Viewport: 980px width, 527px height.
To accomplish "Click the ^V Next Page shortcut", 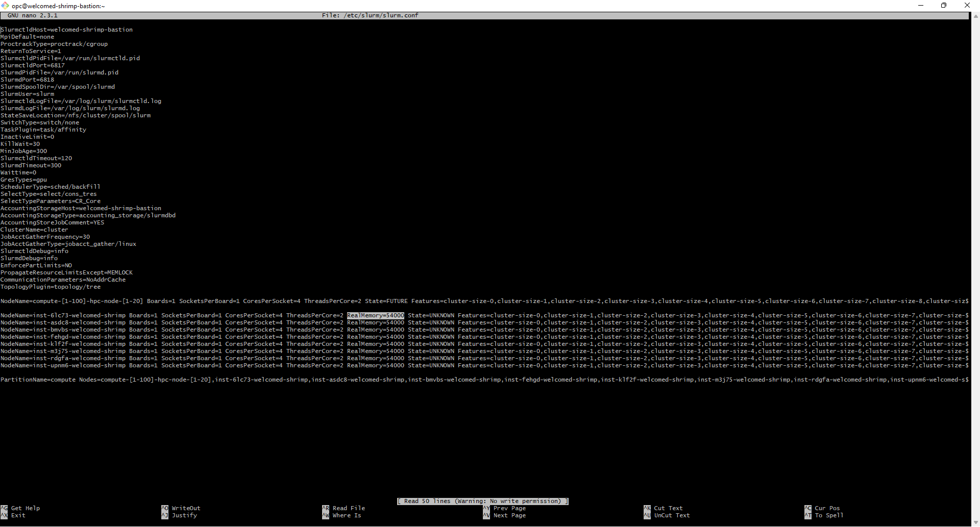I will [x=504, y=515].
